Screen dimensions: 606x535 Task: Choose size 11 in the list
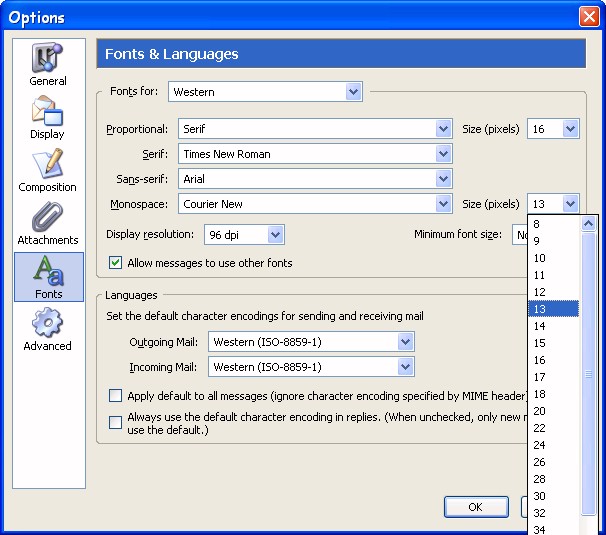(553, 275)
